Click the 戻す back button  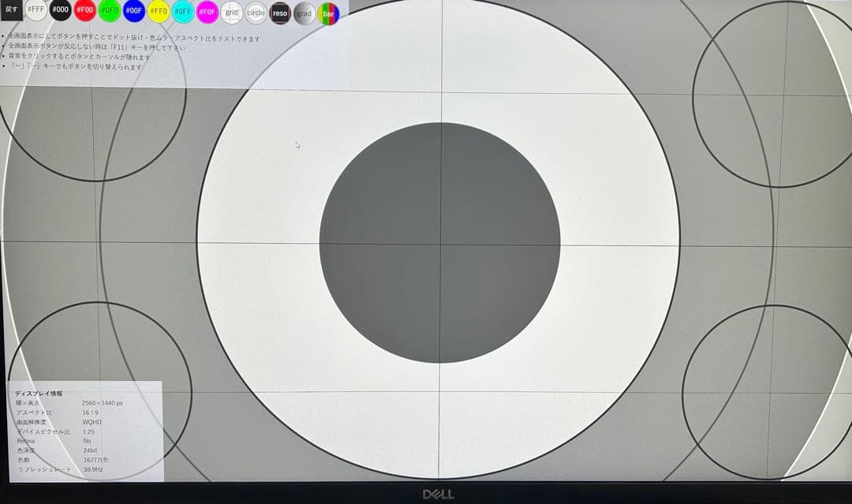pyautogui.click(x=11, y=9)
